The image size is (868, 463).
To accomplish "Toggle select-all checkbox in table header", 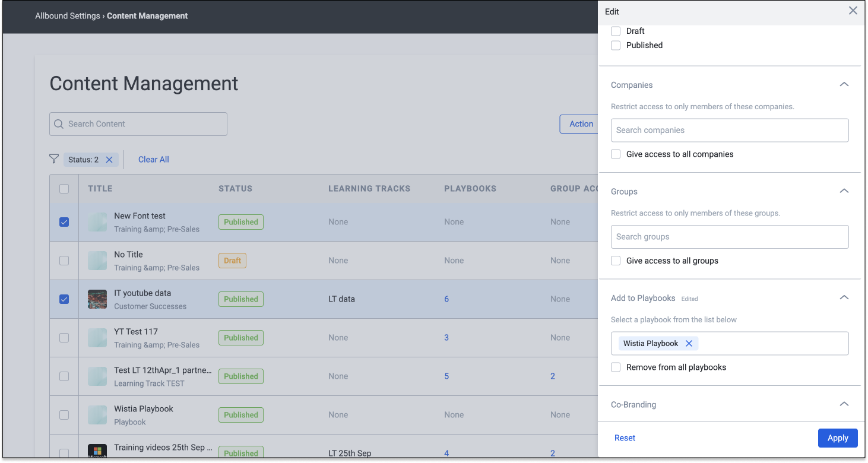I will click(x=64, y=189).
